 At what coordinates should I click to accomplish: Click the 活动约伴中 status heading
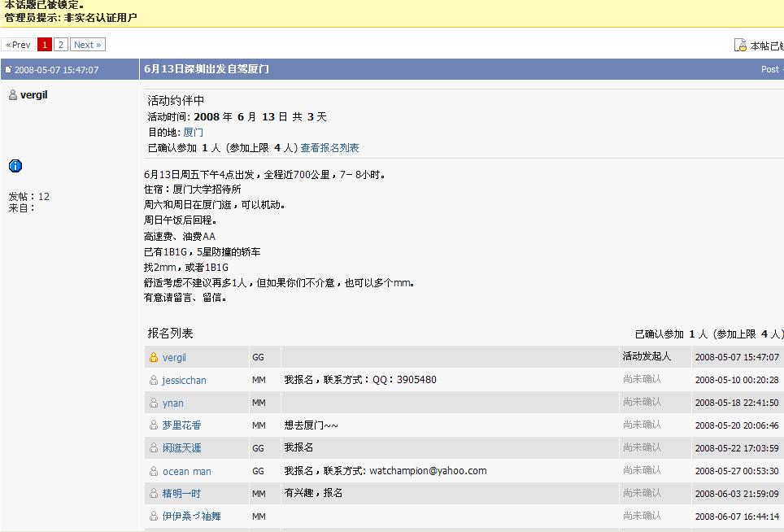(x=176, y=101)
